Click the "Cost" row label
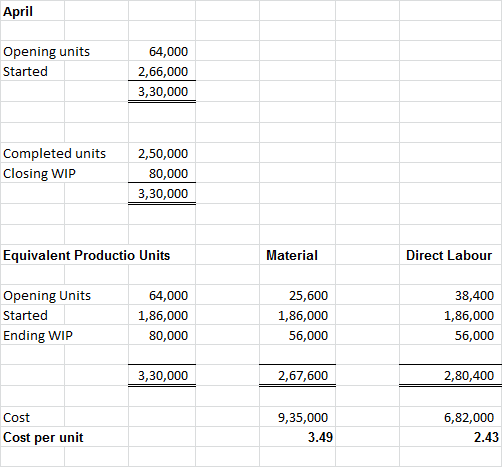Image resolution: width=502 pixels, height=467 pixels. click(x=16, y=417)
